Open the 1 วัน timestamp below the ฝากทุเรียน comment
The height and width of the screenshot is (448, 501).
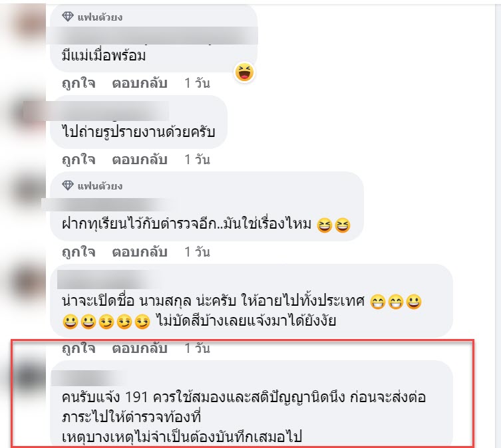pos(197,253)
